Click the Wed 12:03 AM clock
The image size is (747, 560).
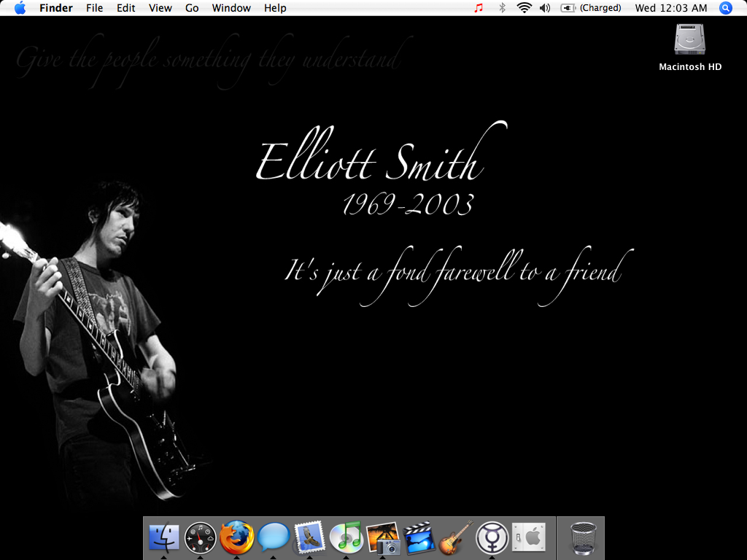[671, 8]
